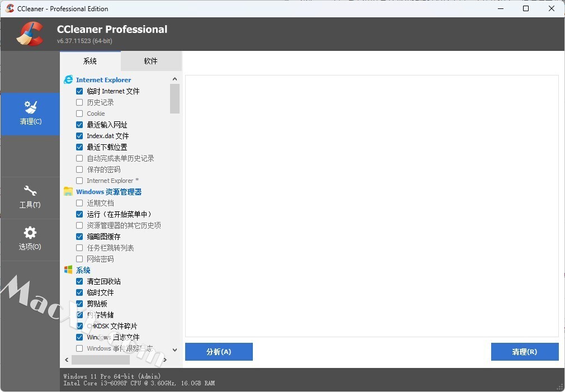565x392 pixels.
Task: Uncheck 缩略图缓存 checkbox
Action: 79,237
